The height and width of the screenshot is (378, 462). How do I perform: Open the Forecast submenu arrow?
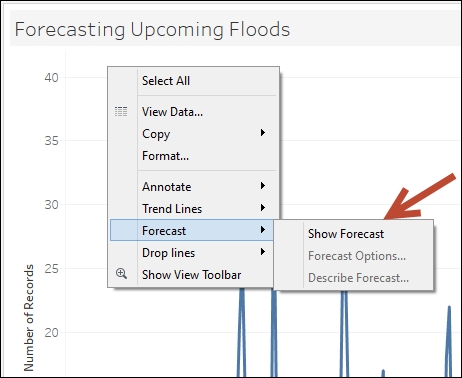(263, 230)
